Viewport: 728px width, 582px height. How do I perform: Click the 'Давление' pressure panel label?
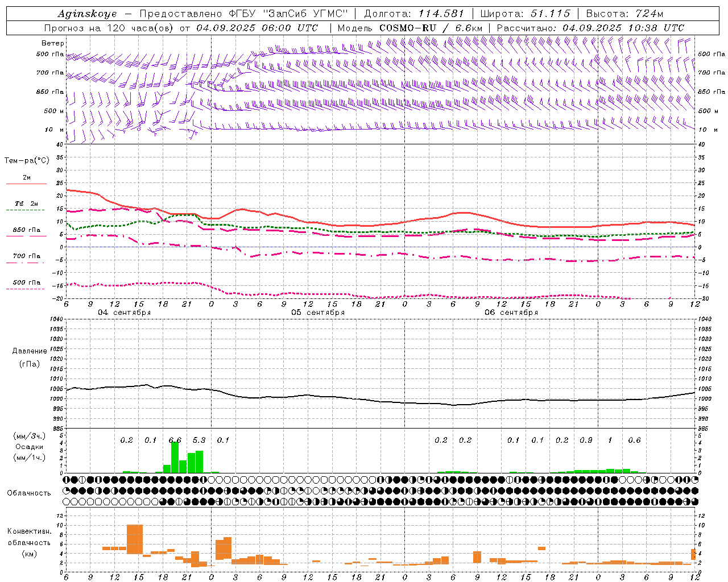(x=30, y=351)
